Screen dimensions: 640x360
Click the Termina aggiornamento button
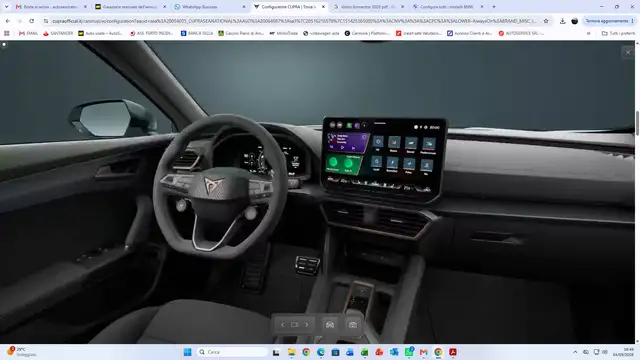607,21
